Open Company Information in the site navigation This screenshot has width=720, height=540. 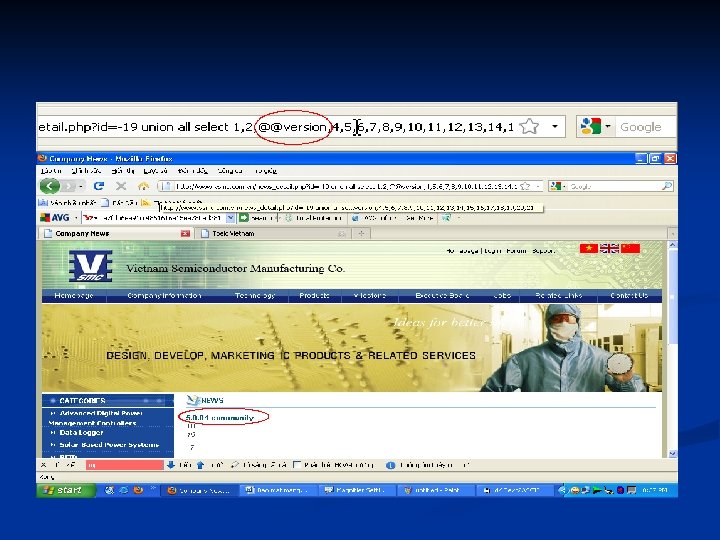tap(164, 295)
